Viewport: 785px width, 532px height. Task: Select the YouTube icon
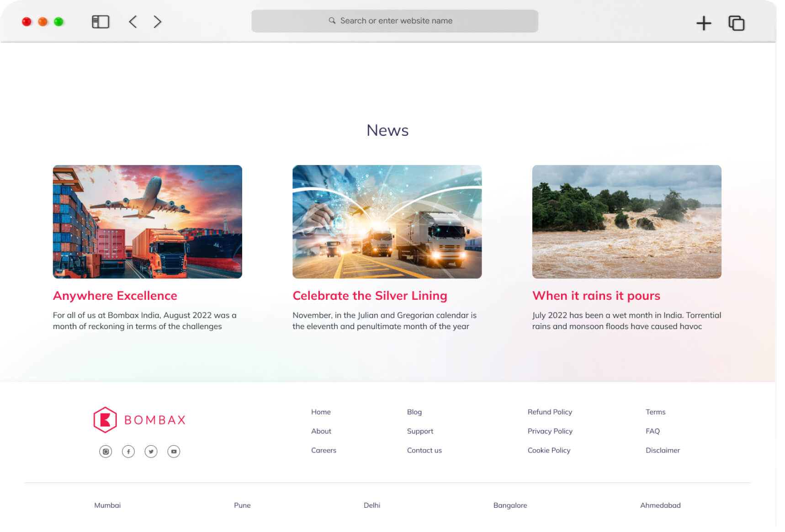(x=174, y=451)
